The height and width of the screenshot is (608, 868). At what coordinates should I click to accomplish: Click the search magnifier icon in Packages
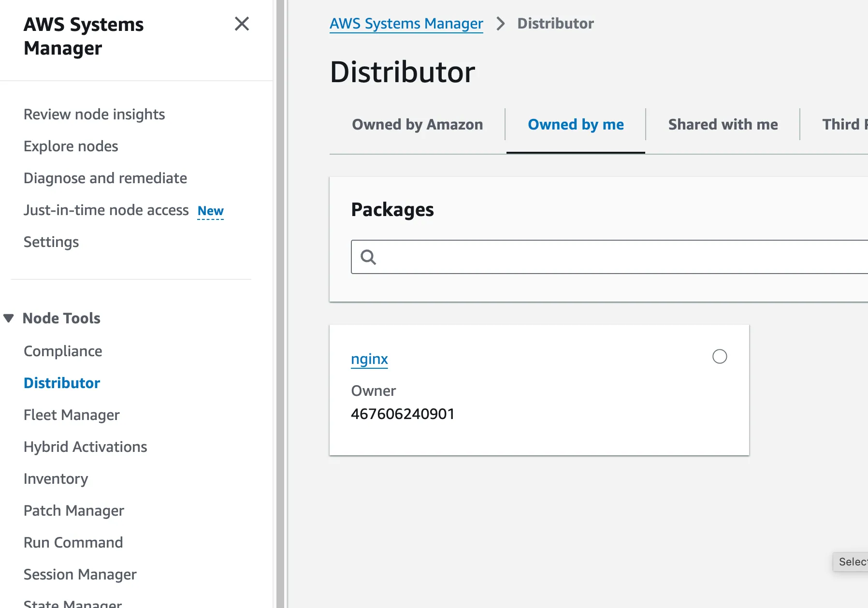368,257
